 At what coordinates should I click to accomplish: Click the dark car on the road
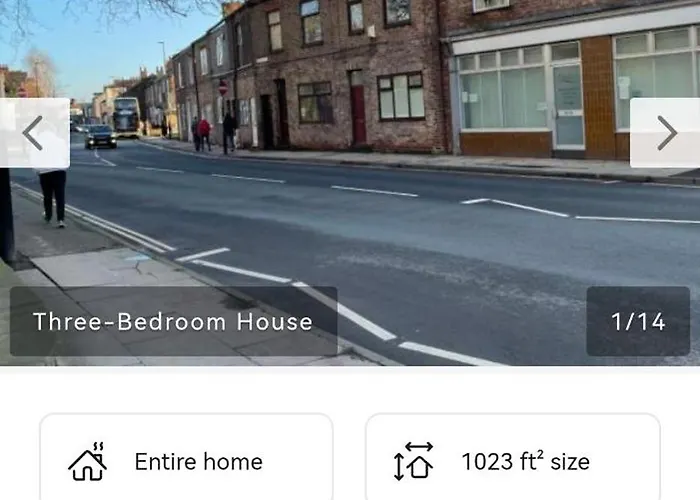(101, 137)
